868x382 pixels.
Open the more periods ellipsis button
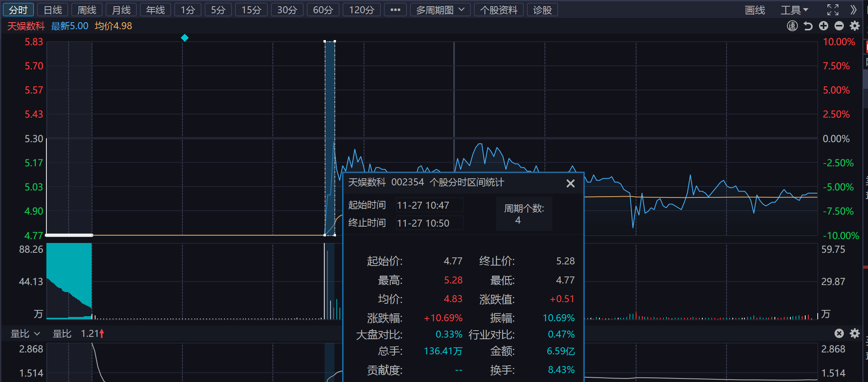click(395, 10)
